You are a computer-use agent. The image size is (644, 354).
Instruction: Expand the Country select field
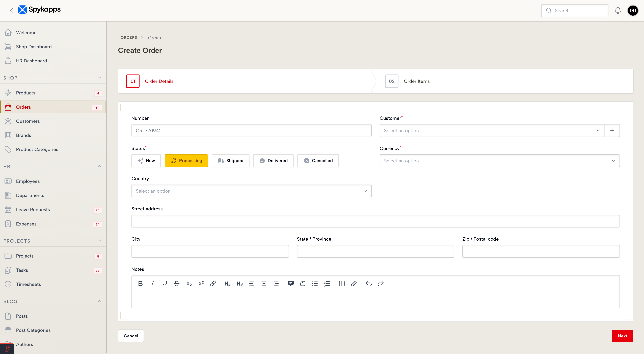[251, 191]
